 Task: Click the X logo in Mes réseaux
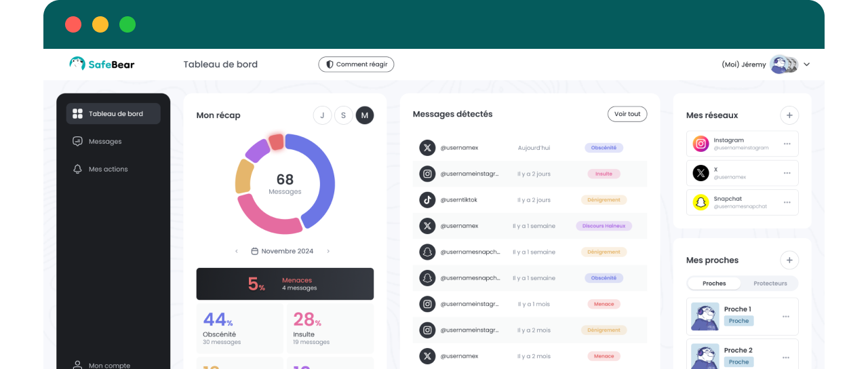pos(701,173)
